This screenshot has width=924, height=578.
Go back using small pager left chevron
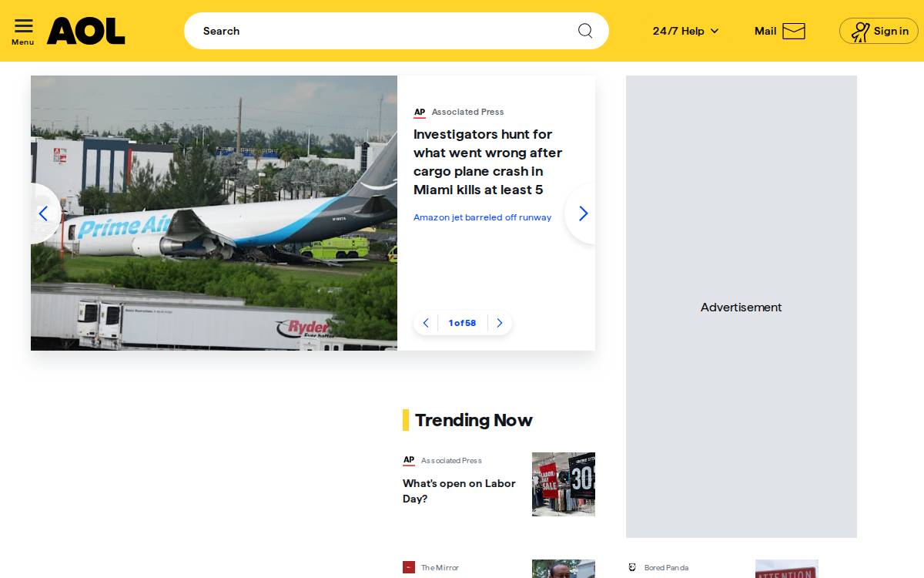point(426,323)
